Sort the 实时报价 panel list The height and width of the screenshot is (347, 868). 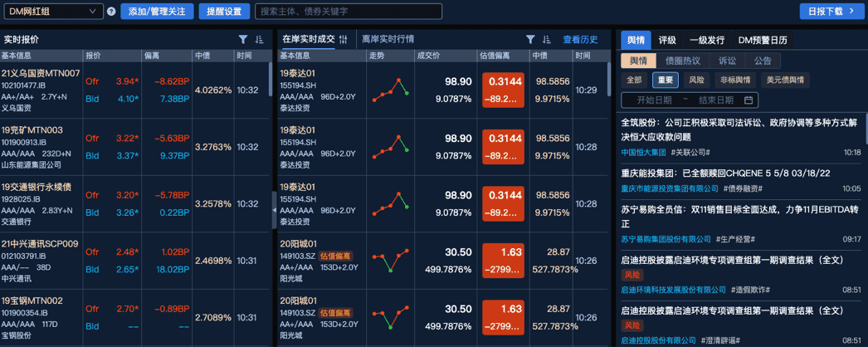tap(259, 39)
